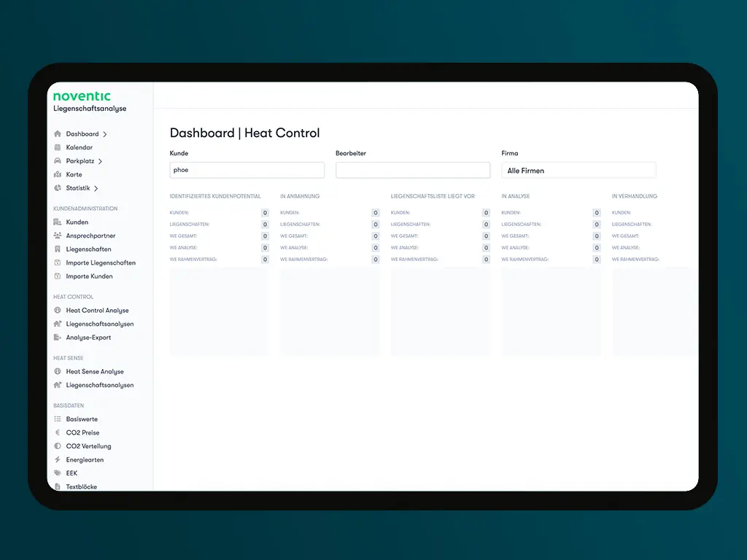This screenshot has height=560, width=747.
Task: Click the car icon beside Parkplatz
Action: 58,161
